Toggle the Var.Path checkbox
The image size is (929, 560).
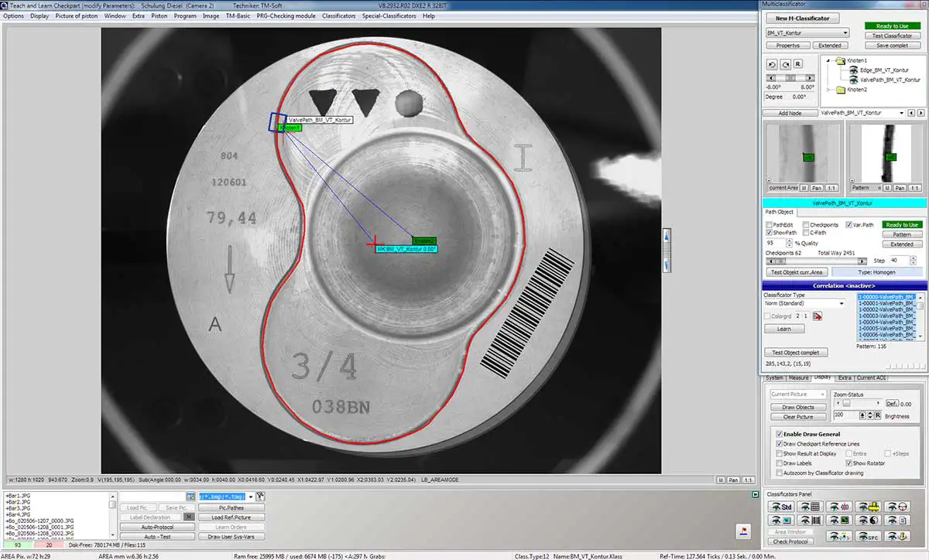[848, 224]
